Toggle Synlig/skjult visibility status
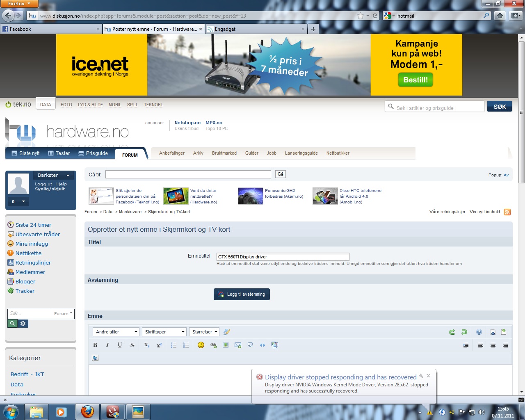The width and height of the screenshot is (525, 420). [x=50, y=189]
